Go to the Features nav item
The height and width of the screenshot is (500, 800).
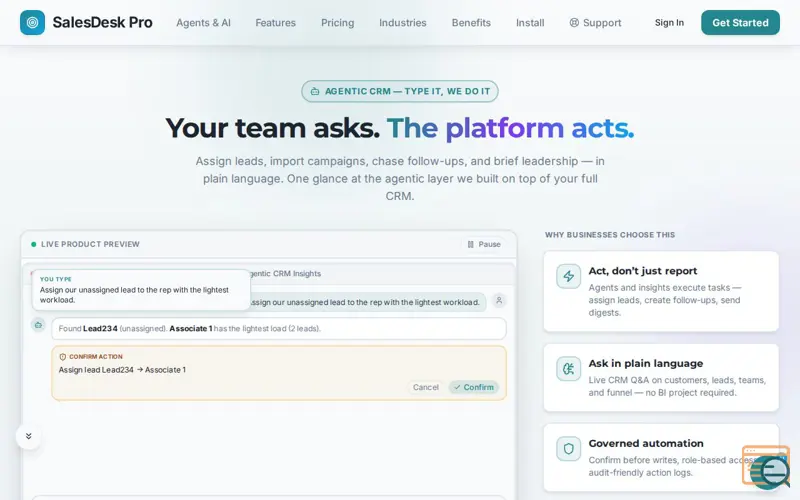(x=276, y=23)
